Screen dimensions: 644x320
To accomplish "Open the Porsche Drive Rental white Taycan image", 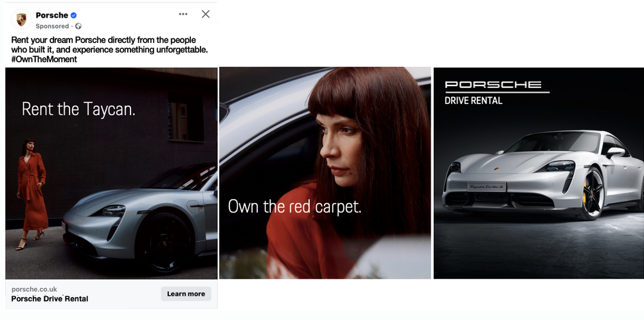I will point(539,173).
